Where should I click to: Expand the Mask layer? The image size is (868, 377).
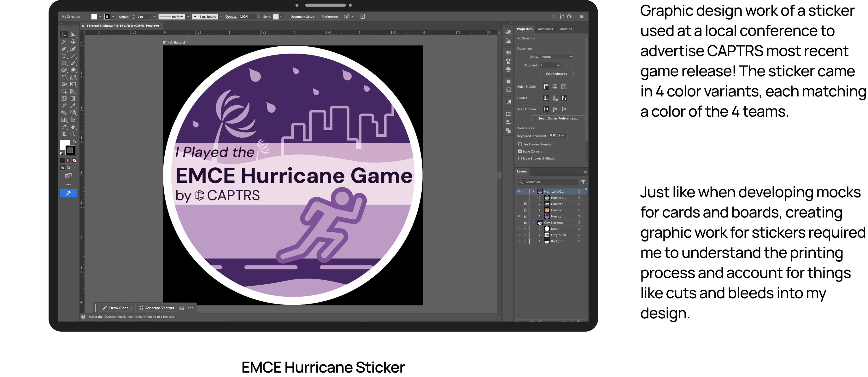539,229
